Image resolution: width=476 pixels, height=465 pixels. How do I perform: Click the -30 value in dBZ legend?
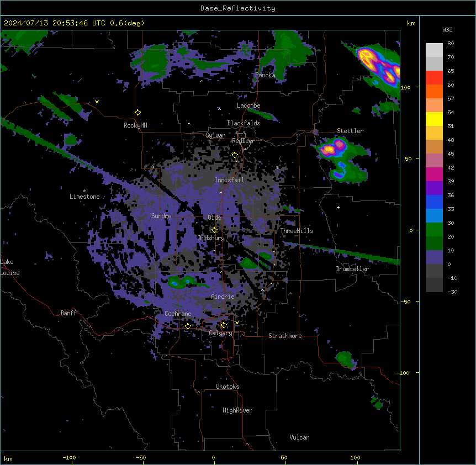point(452,292)
